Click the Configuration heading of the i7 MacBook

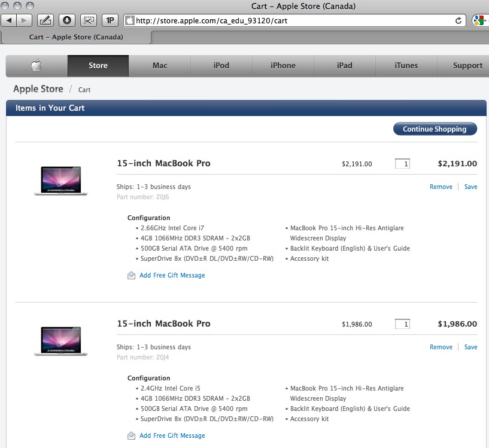(148, 218)
